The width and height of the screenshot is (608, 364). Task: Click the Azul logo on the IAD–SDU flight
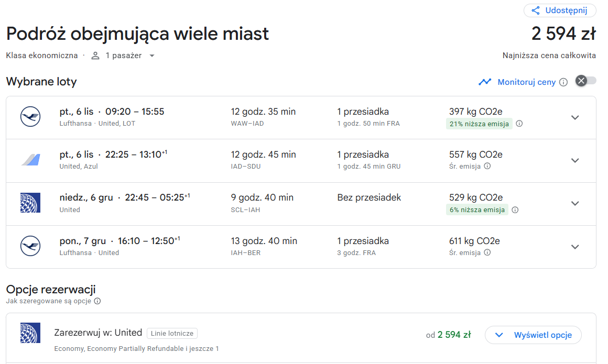coord(30,160)
